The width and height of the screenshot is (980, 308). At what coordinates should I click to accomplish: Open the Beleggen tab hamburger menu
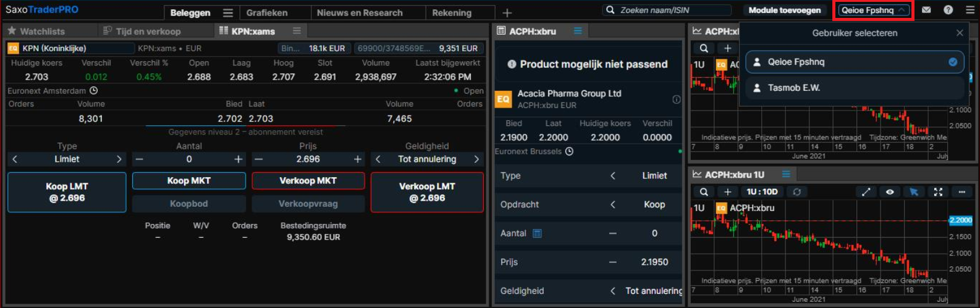[228, 13]
